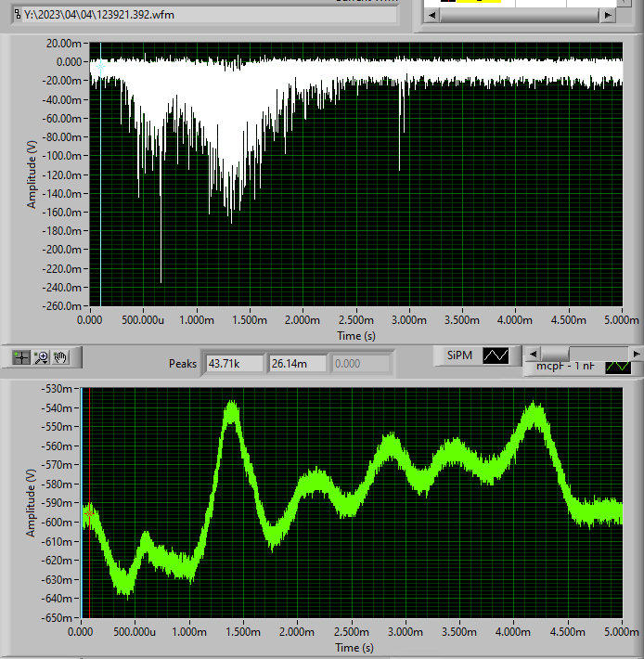The image size is (644, 659).
Task: Click the legend scrollbar left arrow
Action: 533,354
